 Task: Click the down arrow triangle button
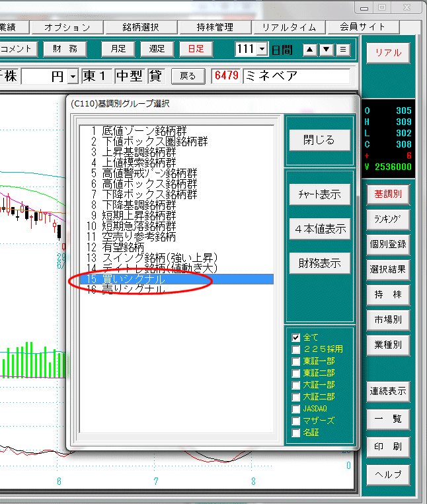tap(326, 49)
